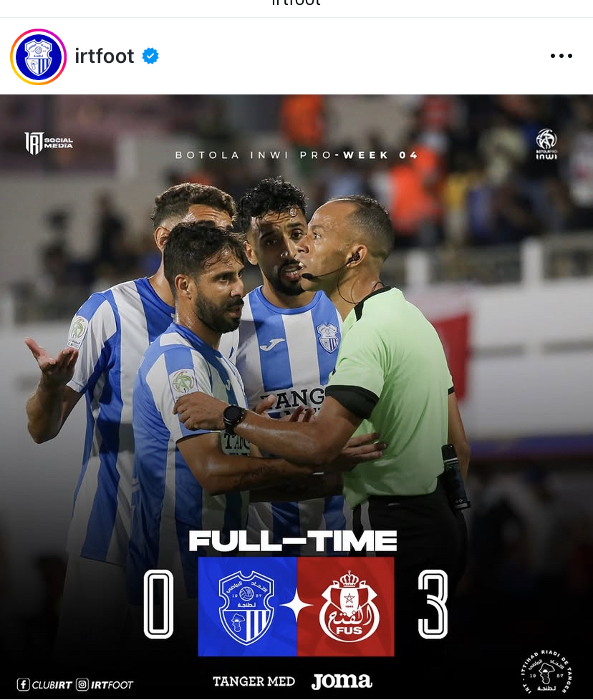Click the Instagram icon beside IRTFOOT
The image size is (593, 700).
click(x=82, y=684)
